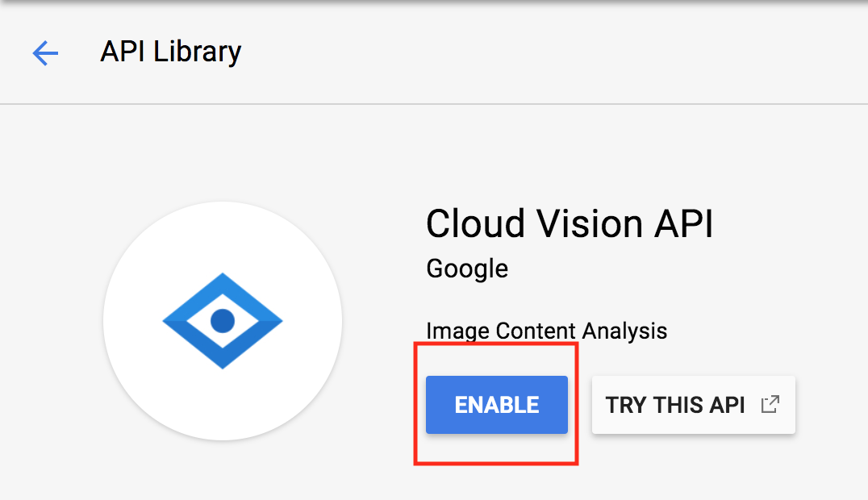
Task: Click the "ENABLE" label text
Action: pos(497,405)
